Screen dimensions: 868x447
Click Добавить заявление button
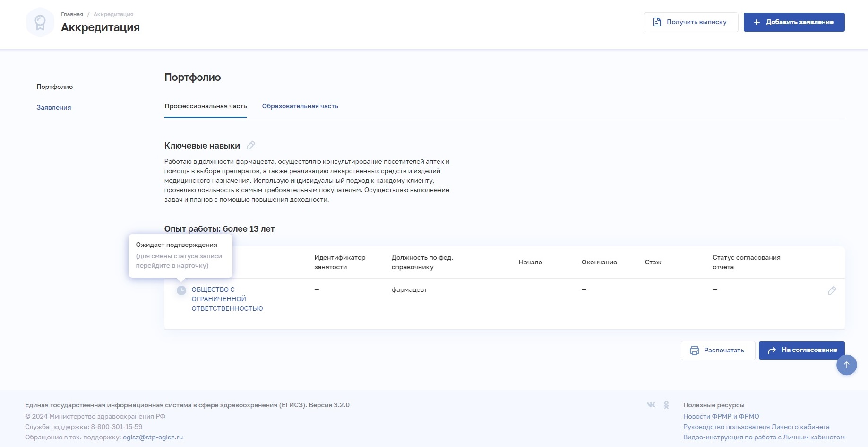pyautogui.click(x=794, y=22)
